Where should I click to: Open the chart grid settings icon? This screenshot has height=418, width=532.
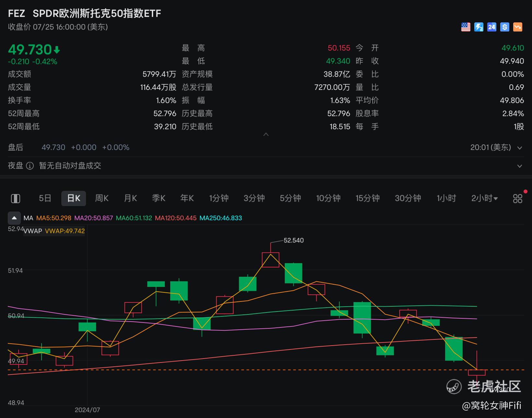[x=518, y=199]
